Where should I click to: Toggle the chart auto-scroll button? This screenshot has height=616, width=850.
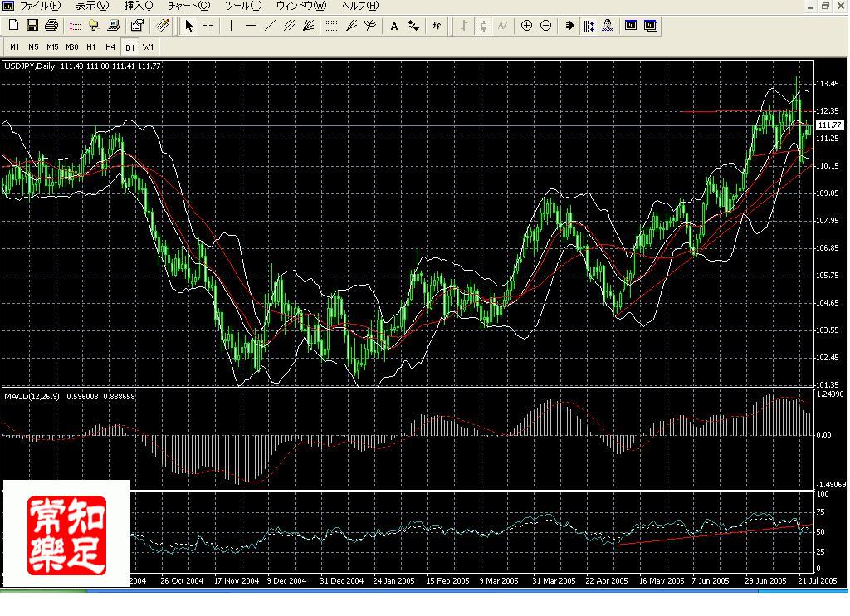(569, 26)
